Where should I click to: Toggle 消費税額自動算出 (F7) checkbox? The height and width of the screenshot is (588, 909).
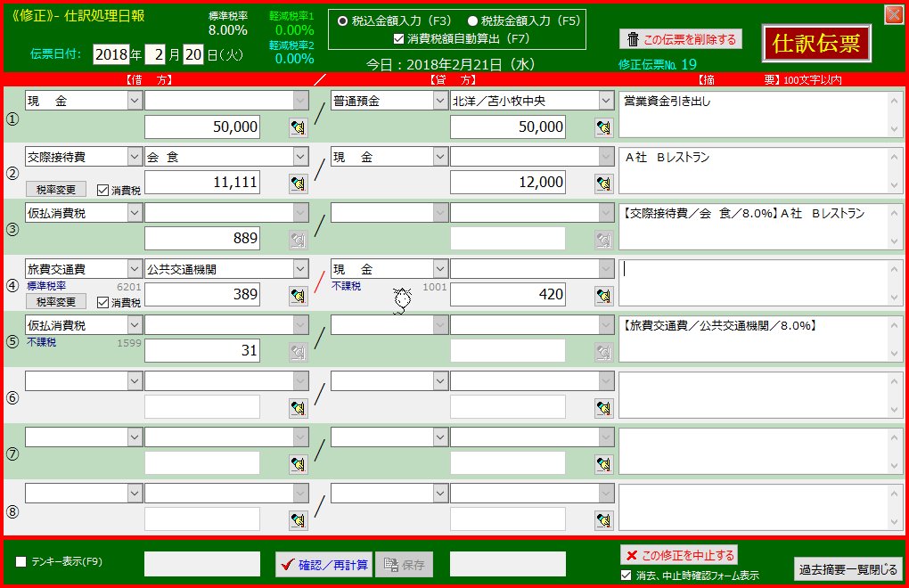point(399,38)
